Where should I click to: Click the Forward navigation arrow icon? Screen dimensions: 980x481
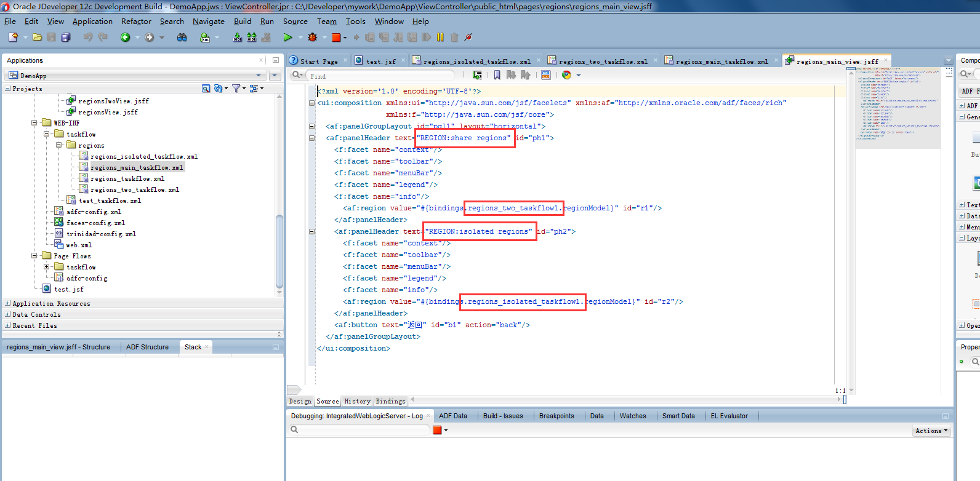149,38
